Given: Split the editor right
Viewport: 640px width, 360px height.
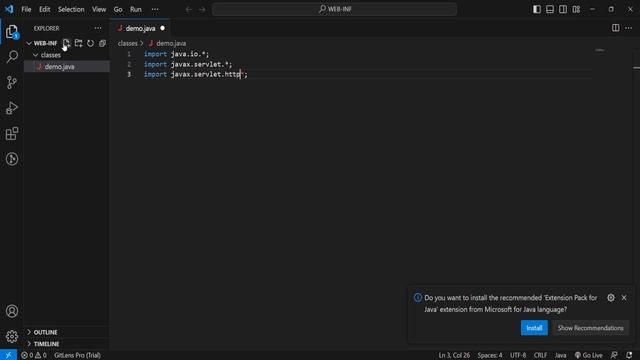Looking at the screenshot, I should (616, 28).
